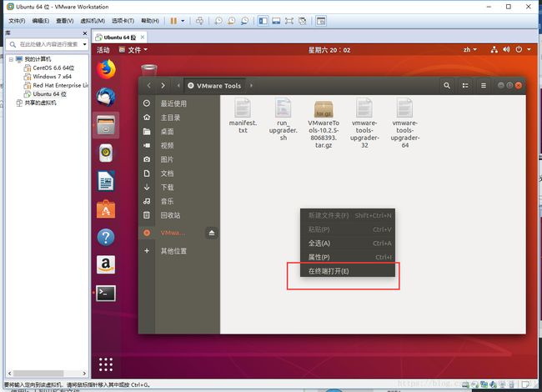The image size is (542, 392).
Task: Switch to Ubuntu 64 位 tab
Action: pos(119,38)
